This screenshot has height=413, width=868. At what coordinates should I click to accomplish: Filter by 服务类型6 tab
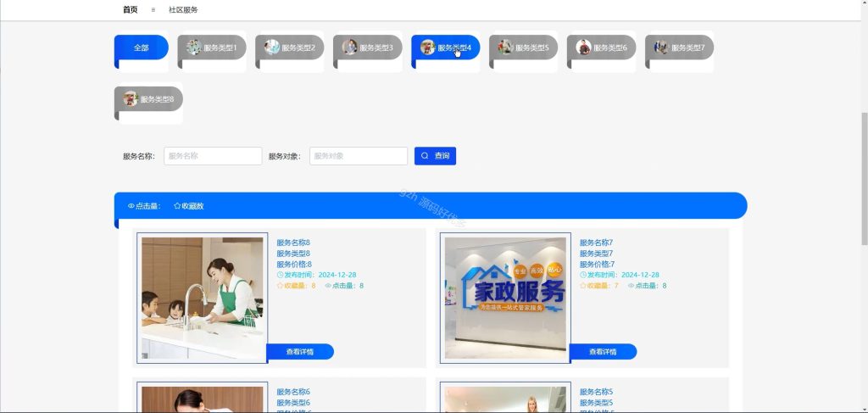[602, 47]
